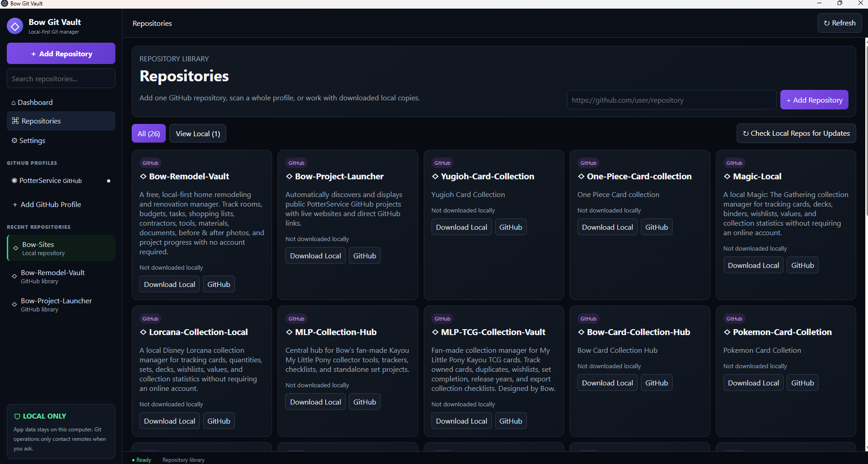Click the diamond icon of Bow-Remodel-Vault in sidebar
This screenshot has width=868, height=464.
coord(15,276)
